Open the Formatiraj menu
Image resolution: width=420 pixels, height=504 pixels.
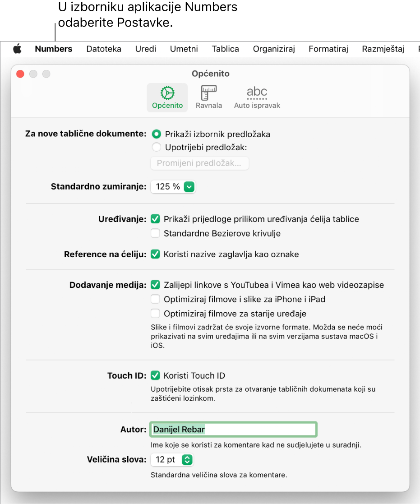pos(328,49)
